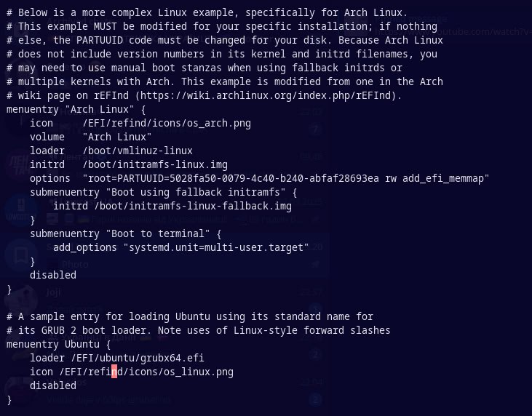Screen dimensions: 532x416
Task: Click the /boot/vmlinuz-linux loader path
Action: click(138, 151)
